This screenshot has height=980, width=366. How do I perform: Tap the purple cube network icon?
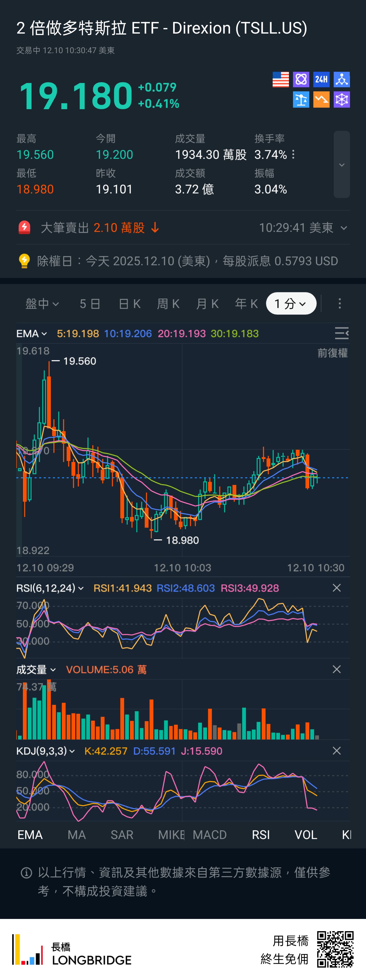(x=342, y=100)
